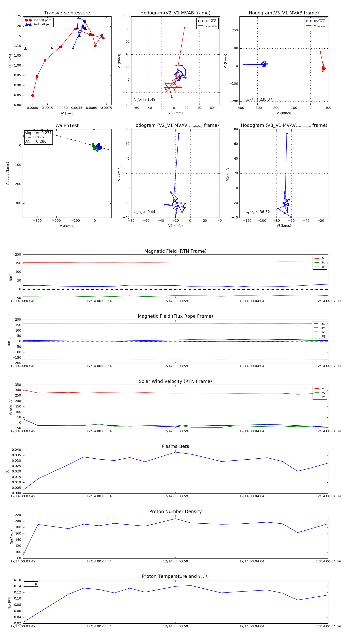The image size is (351, 644).
Task: Click the "Np(#/cc)" y-axis label
Action: click(x=11, y=537)
